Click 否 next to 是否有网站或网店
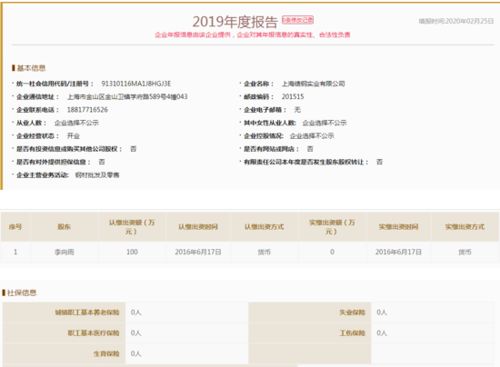Image resolution: width=500 pixels, height=367 pixels. 310,149
